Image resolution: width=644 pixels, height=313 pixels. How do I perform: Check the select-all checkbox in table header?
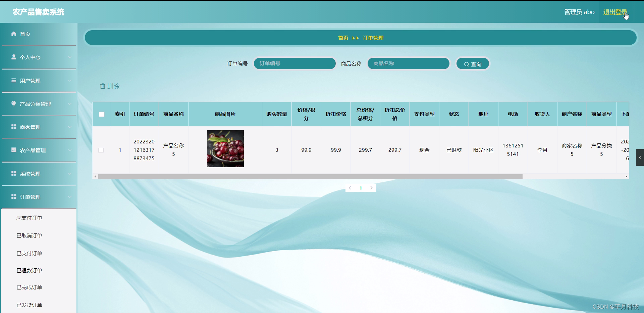click(102, 115)
